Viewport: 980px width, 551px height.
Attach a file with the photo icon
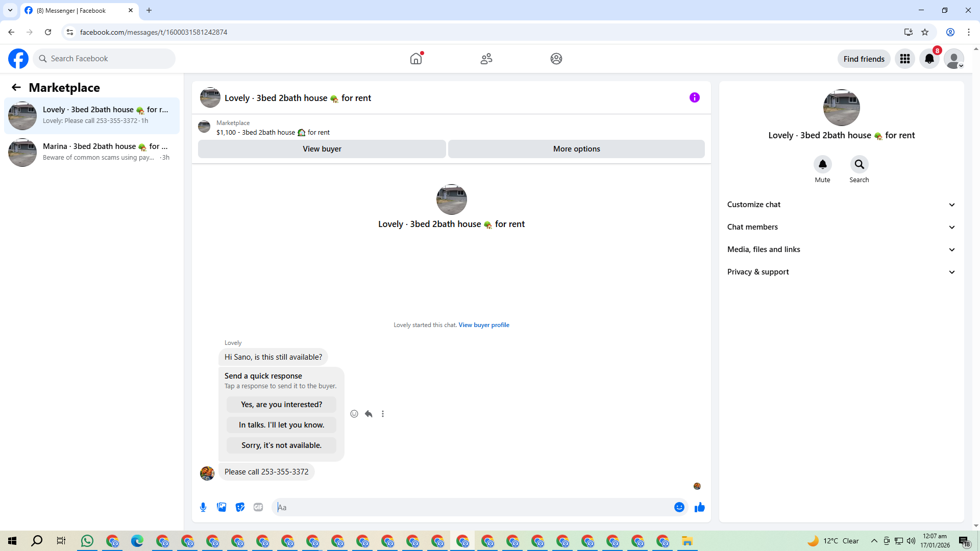(x=222, y=507)
